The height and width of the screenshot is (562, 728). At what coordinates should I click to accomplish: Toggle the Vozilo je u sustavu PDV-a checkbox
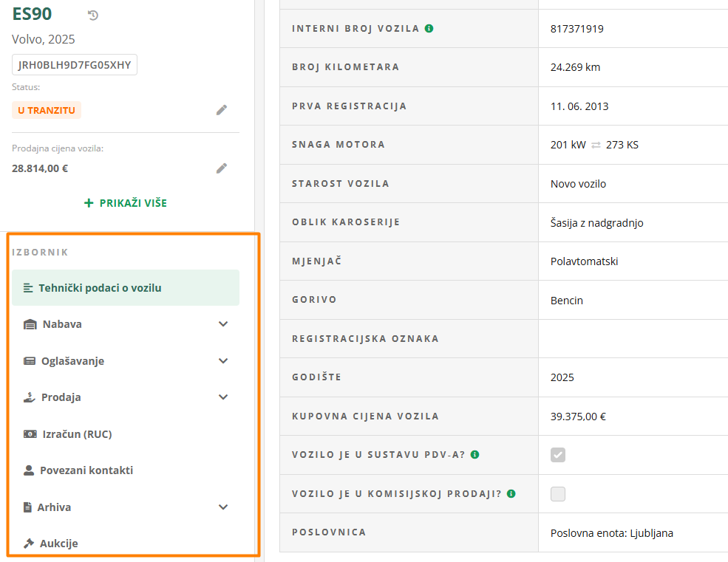(558, 455)
